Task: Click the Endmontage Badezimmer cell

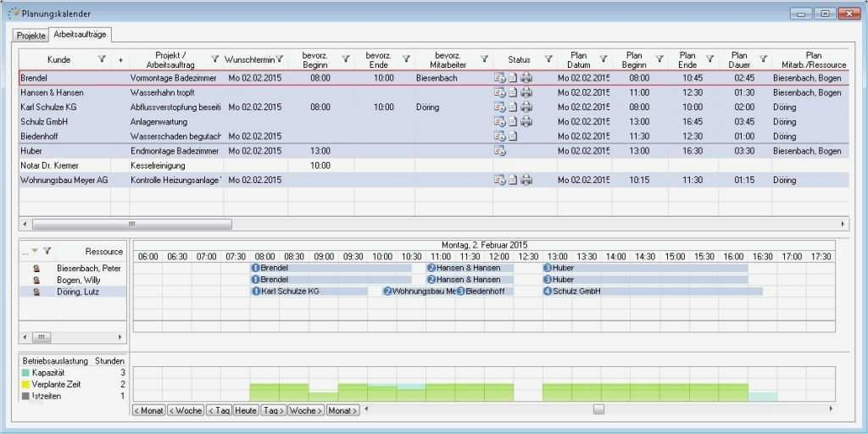Action: pyautogui.click(x=175, y=151)
